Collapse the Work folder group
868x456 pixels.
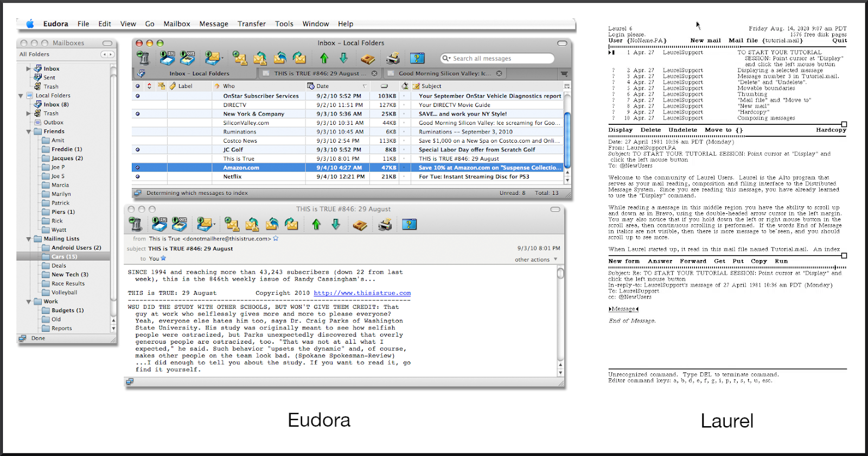tap(29, 302)
